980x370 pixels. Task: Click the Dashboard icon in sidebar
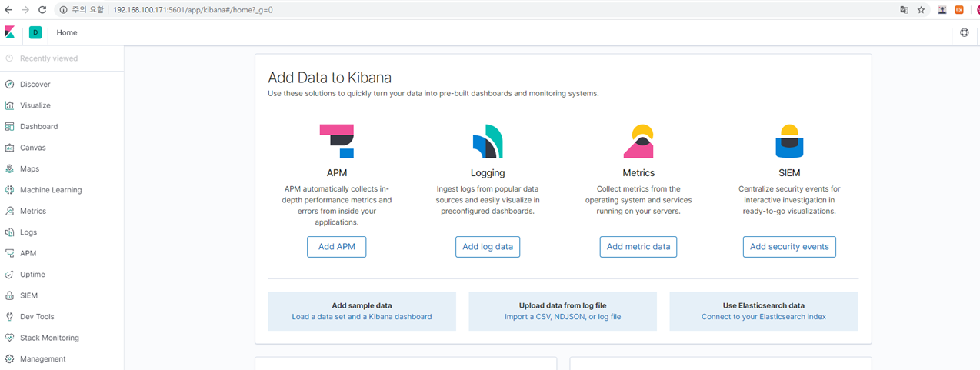[x=9, y=127]
